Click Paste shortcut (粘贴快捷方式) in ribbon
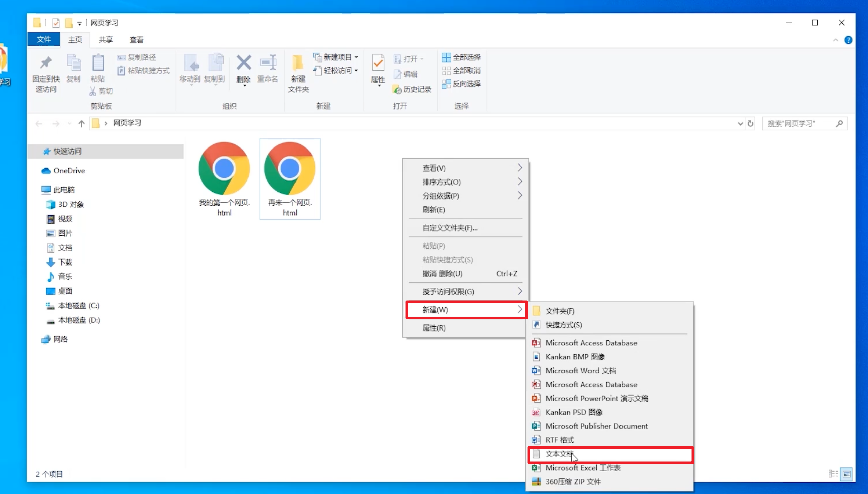This screenshot has width=868, height=494. point(143,71)
